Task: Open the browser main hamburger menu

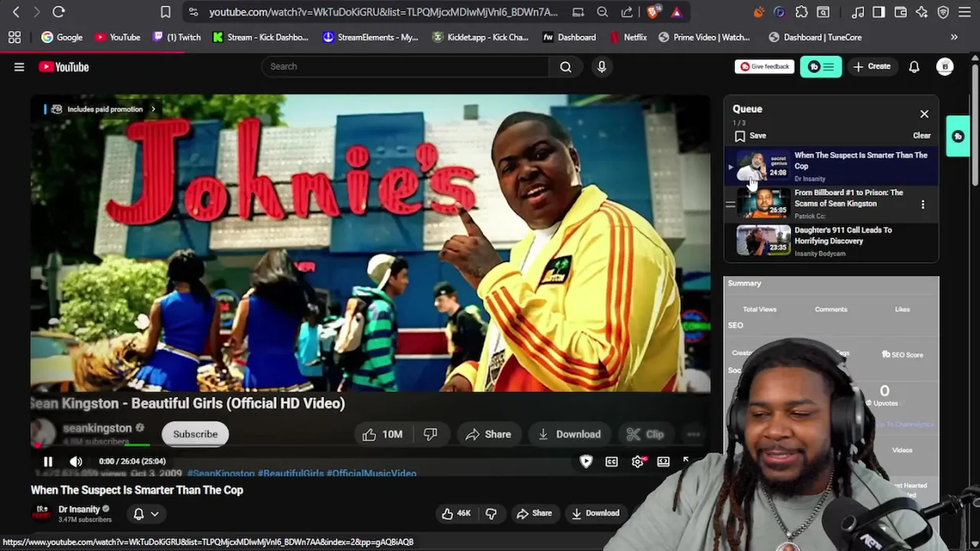Action: (x=965, y=12)
